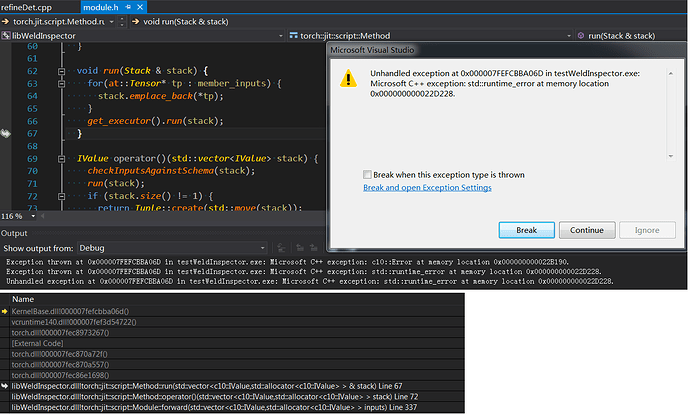The width and height of the screenshot is (690, 414).
Task: Click the current statement arrow at line 67
Action: pyautogui.click(x=7, y=132)
